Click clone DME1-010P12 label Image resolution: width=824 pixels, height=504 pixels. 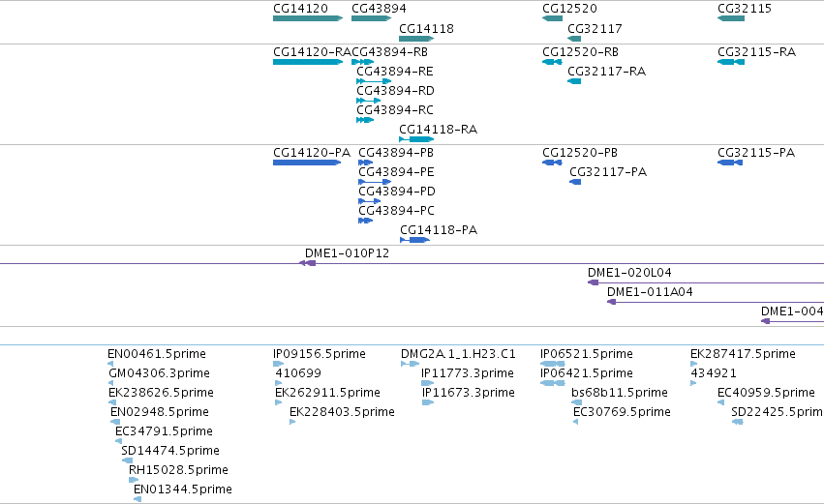coord(347,253)
